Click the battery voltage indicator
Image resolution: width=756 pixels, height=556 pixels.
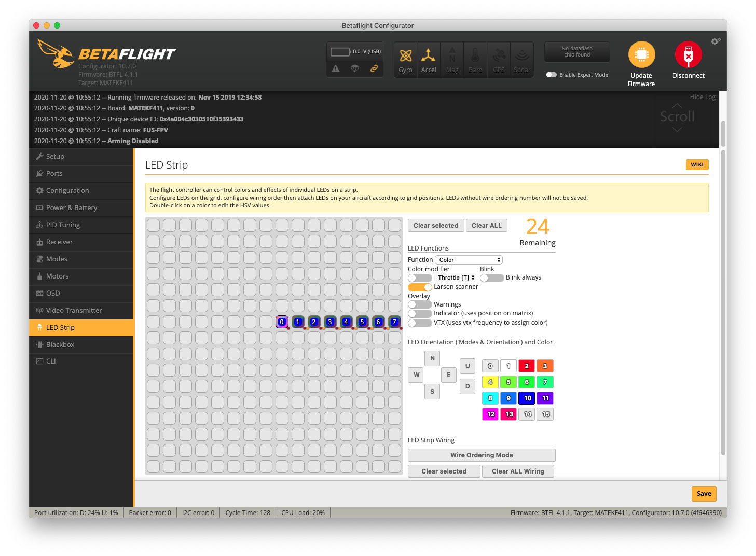pos(355,52)
